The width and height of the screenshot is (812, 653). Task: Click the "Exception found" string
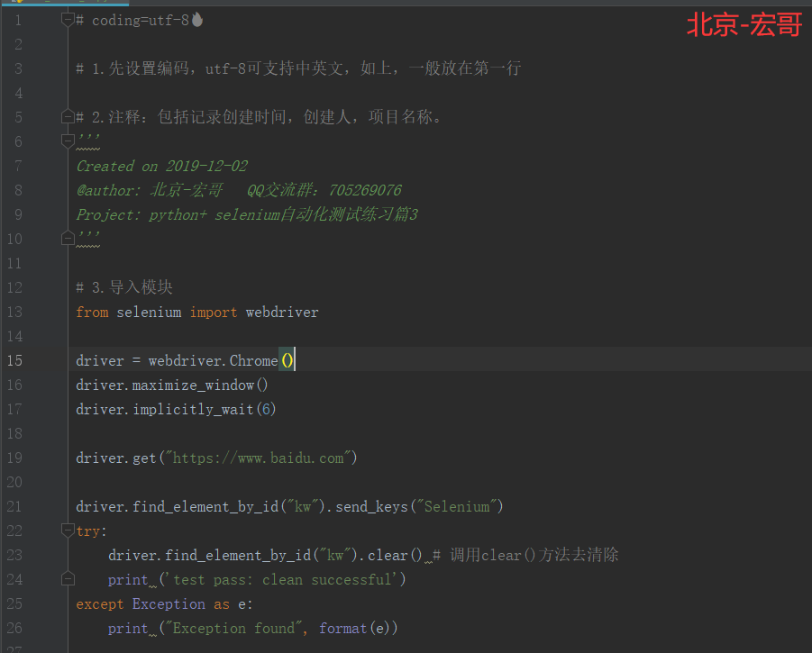tap(233, 628)
